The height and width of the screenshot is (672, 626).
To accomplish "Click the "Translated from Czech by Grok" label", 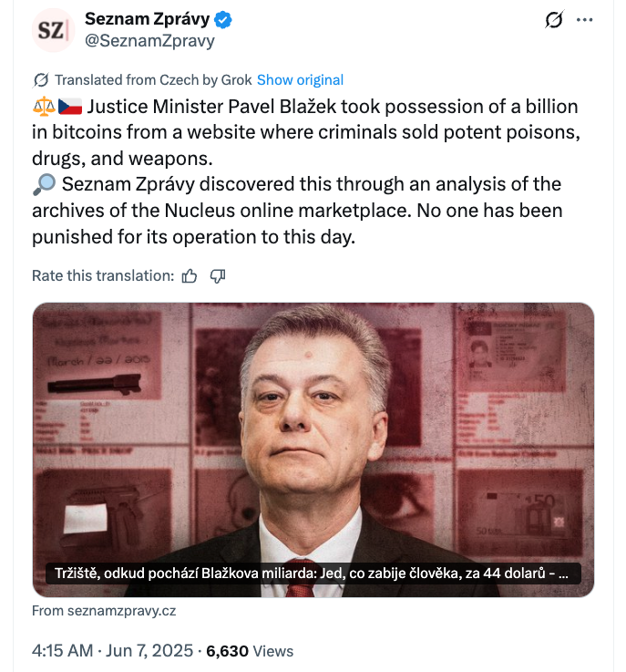I will click(x=153, y=79).
